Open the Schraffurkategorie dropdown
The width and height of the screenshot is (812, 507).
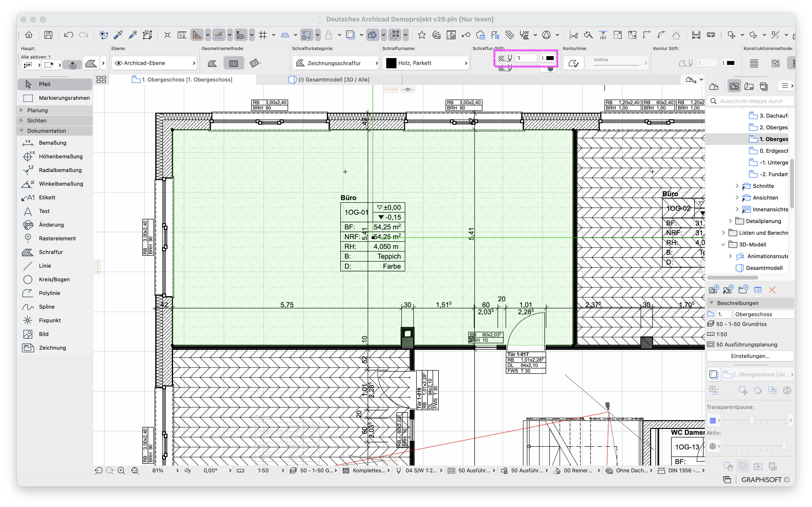pos(335,63)
